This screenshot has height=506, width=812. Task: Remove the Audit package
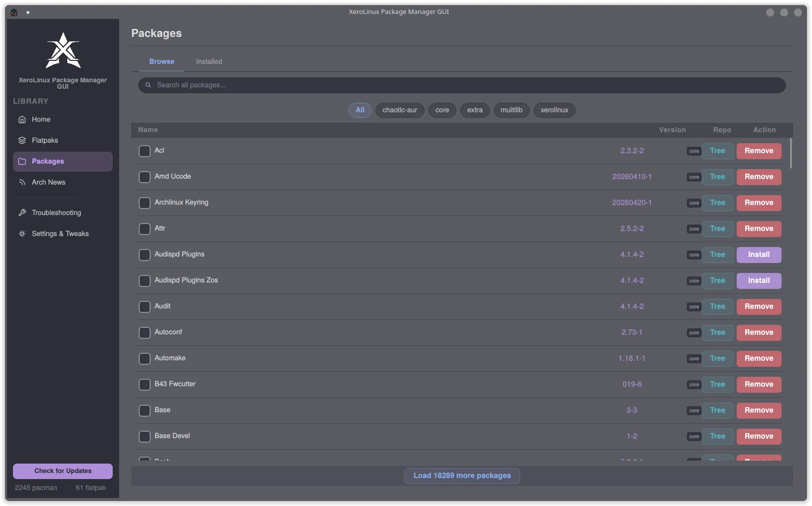coord(759,306)
